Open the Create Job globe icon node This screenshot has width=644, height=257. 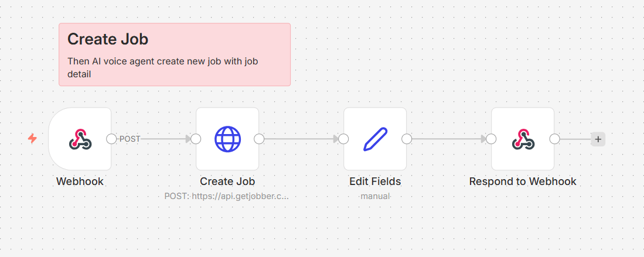point(227,139)
